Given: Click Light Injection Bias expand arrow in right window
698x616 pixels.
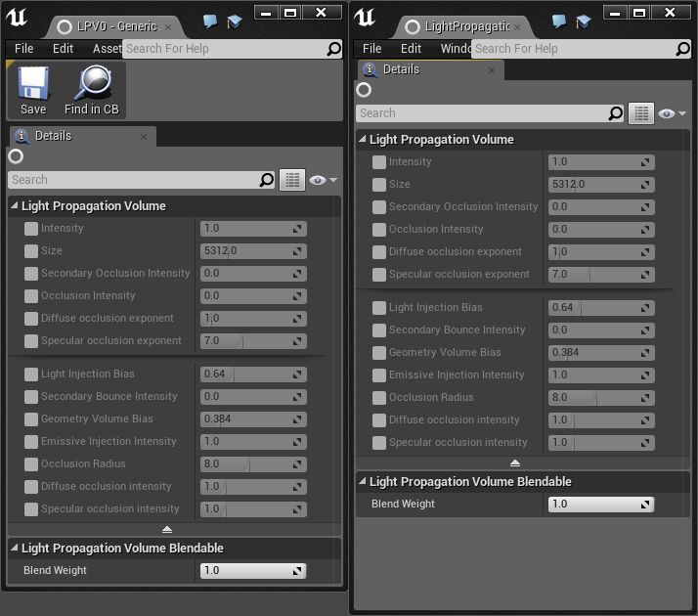Looking at the screenshot, I should click(645, 308).
